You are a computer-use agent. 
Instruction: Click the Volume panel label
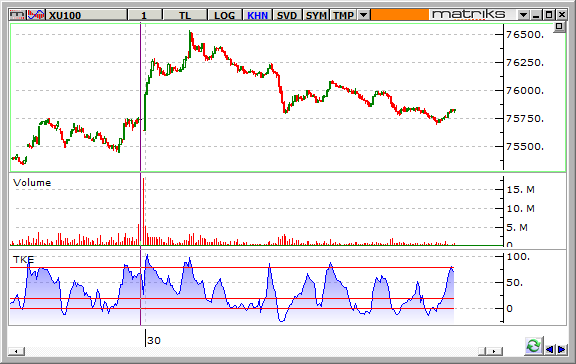pyautogui.click(x=32, y=183)
